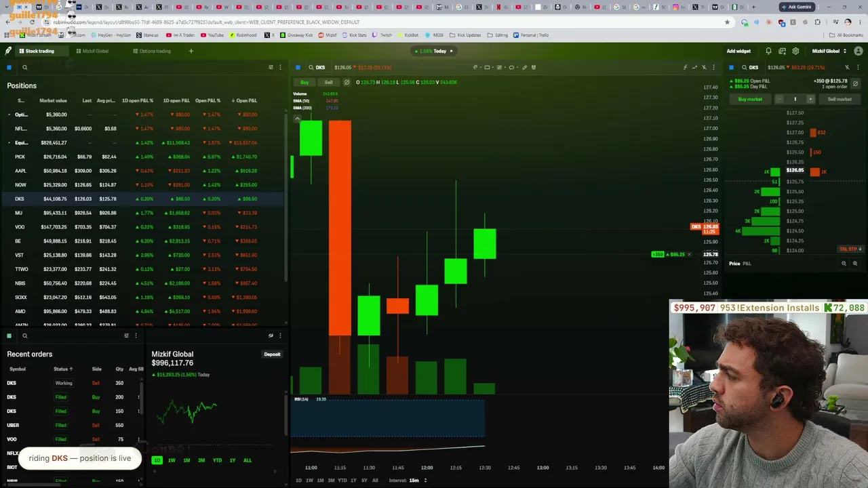Screen dimensions: 868x488
Task: Click the blue link-color square in Positions
Action: 9,68
